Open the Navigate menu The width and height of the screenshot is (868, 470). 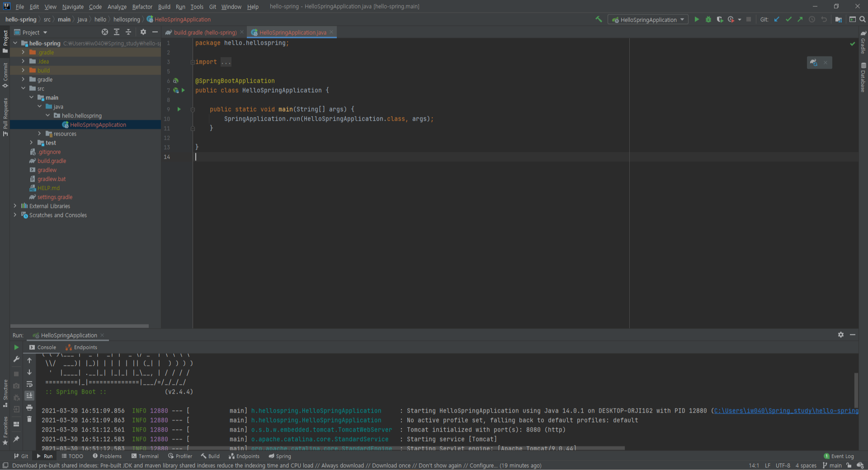pos(73,6)
